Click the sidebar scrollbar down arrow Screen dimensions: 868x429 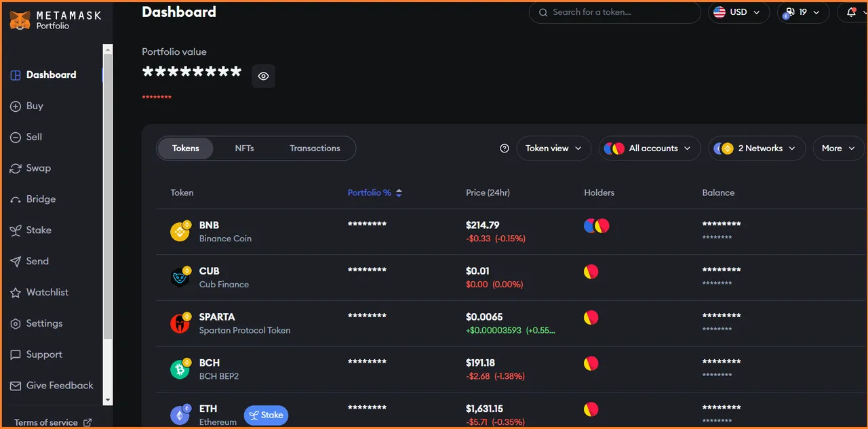point(108,401)
